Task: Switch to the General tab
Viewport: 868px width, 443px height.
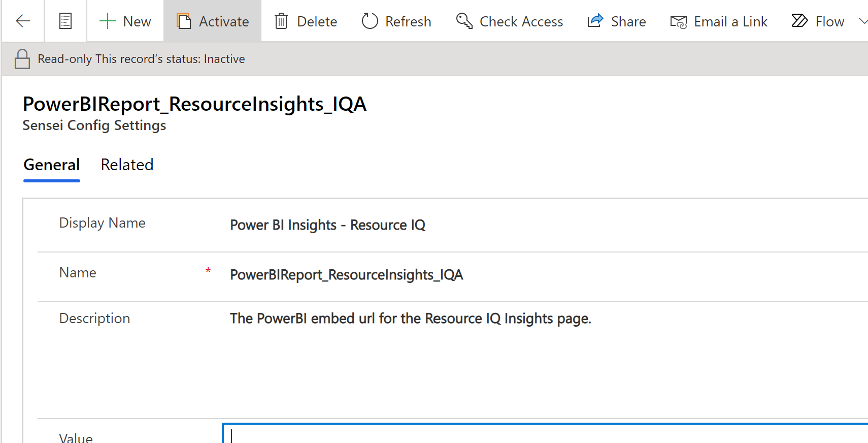Action: click(52, 165)
